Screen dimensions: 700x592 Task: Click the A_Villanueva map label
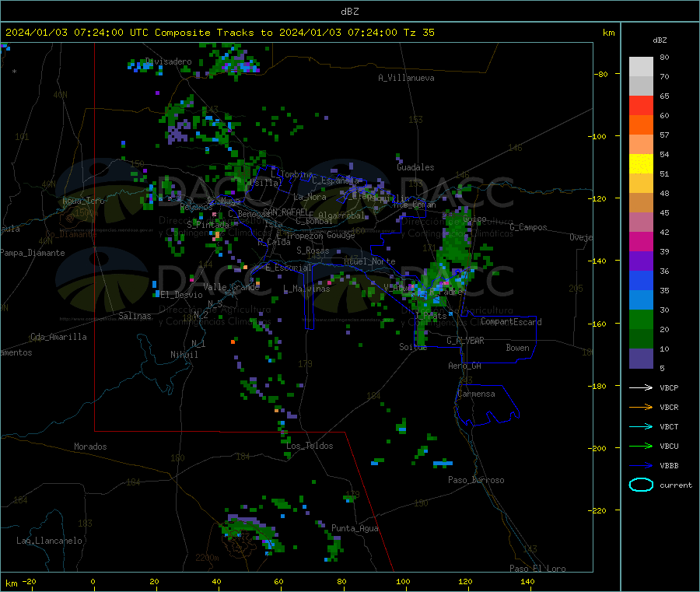pyautogui.click(x=406, y=78)
